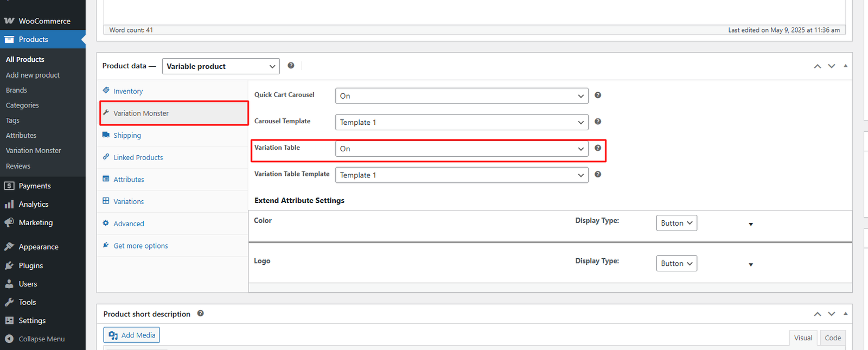The height and width of the screenshot is (350, 868).
Task: Open the Variation Table On dropdown
Action: tap(462, 149)
